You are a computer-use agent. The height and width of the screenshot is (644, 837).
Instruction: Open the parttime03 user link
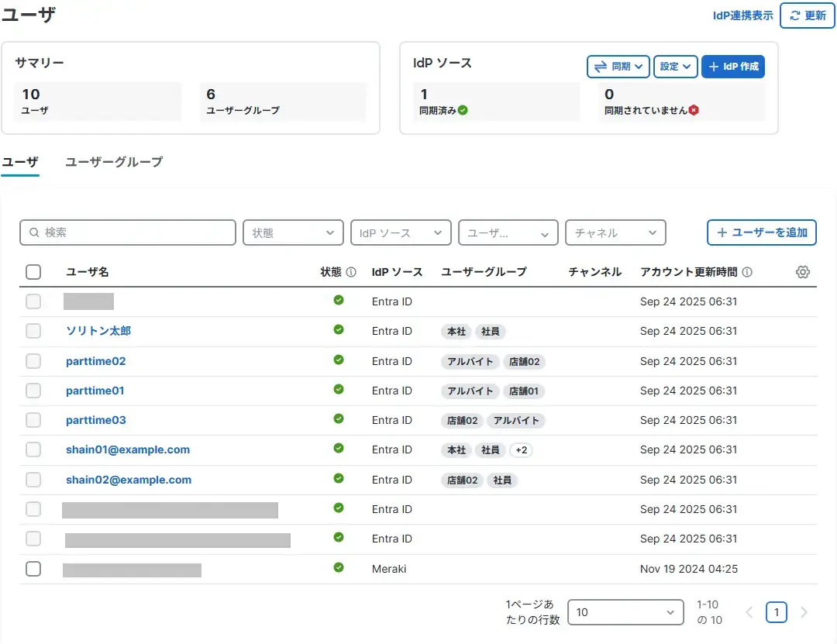(96, 420)
